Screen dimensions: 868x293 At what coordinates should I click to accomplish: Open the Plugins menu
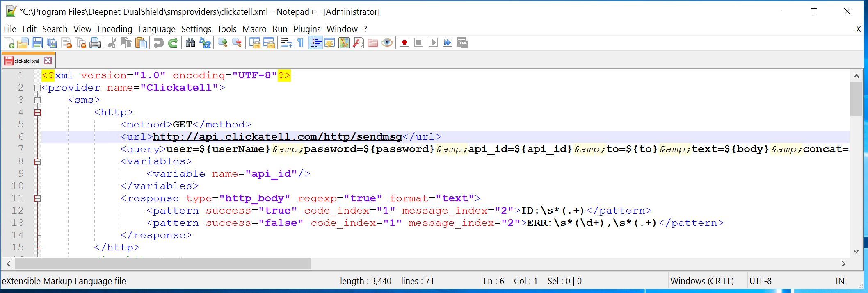tap(306, 29)
